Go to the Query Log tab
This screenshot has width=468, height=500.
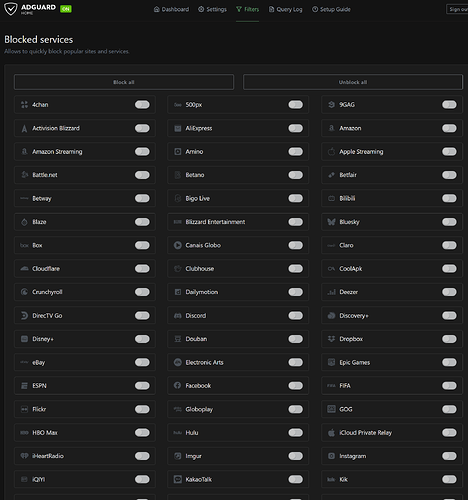point(286,9)
